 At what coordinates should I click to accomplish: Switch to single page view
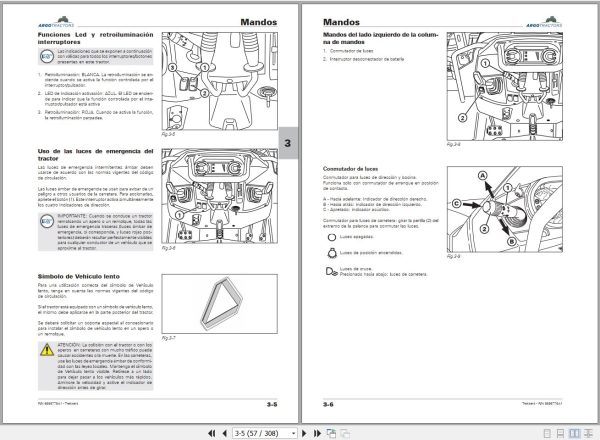click(x=547, y=433)
